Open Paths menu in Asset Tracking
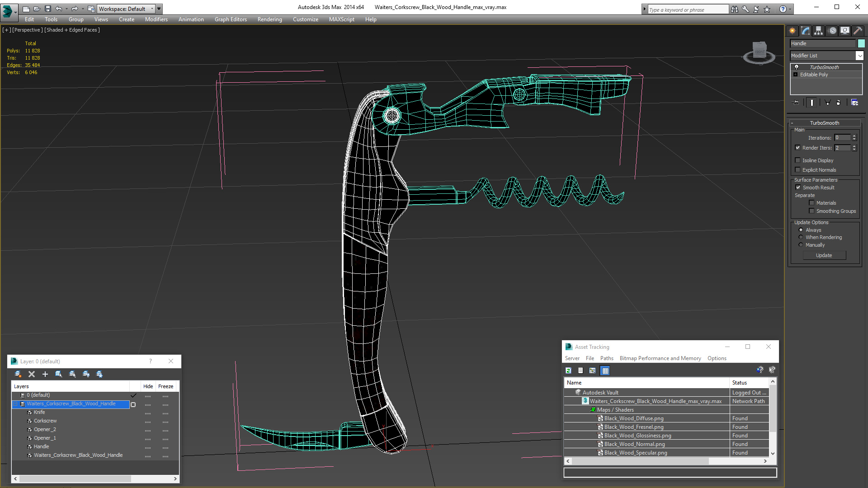The image size is (868, 488). (x=606, y=358)
